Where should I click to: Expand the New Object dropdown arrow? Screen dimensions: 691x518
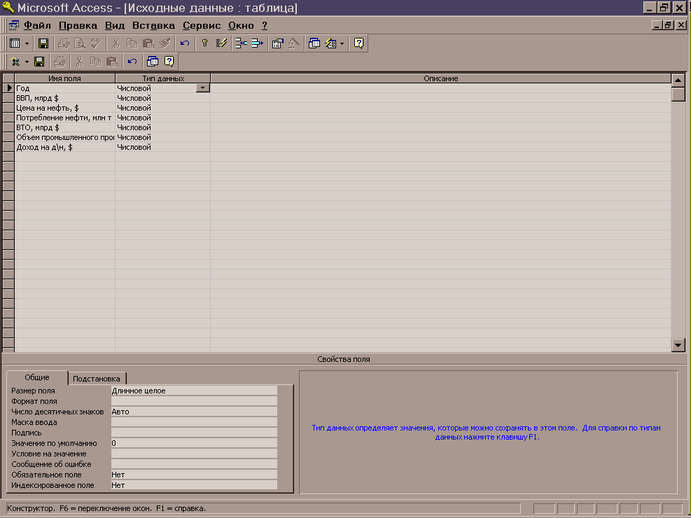[342, 44]
